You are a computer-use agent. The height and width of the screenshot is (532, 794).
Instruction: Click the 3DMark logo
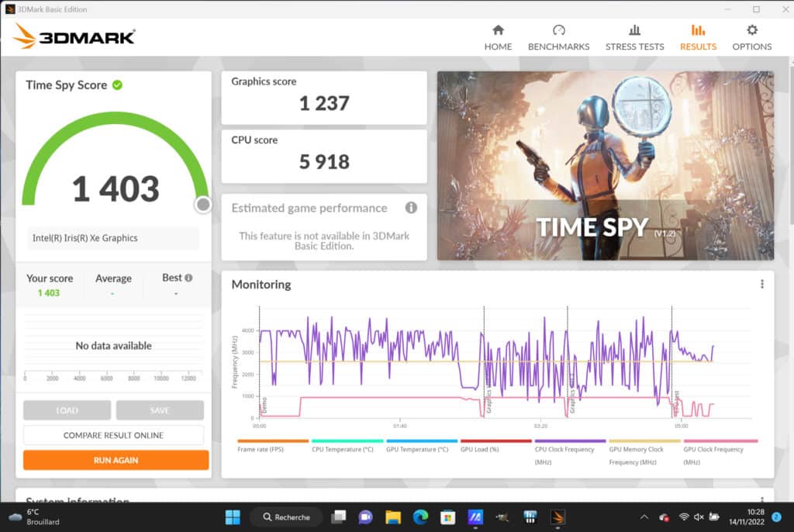pos(74,36)
